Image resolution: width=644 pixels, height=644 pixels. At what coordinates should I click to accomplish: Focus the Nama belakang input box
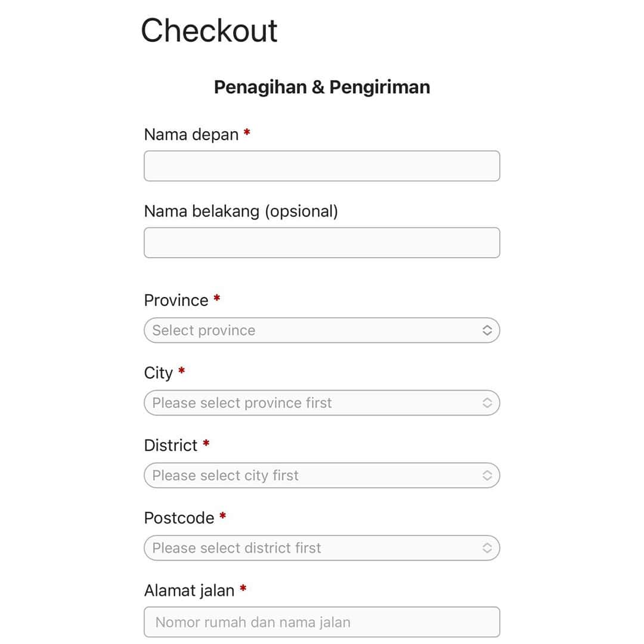pos(321,243)
